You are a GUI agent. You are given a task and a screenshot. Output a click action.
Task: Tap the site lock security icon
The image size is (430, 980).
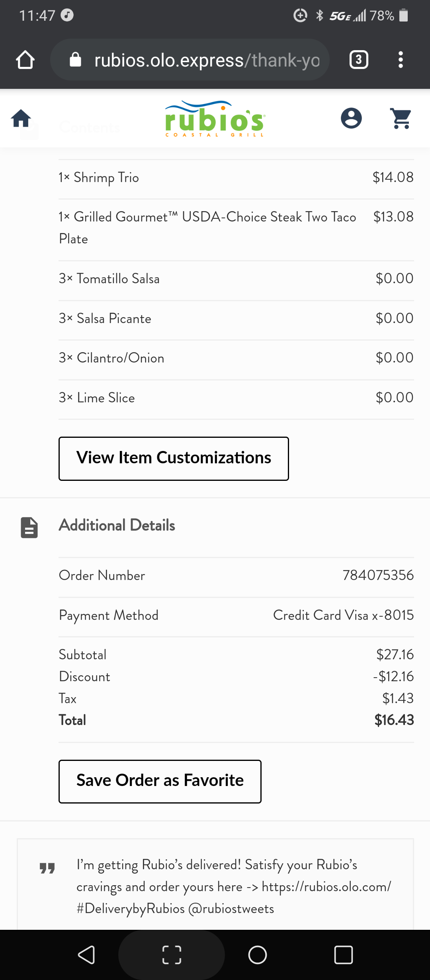[75, 60]
